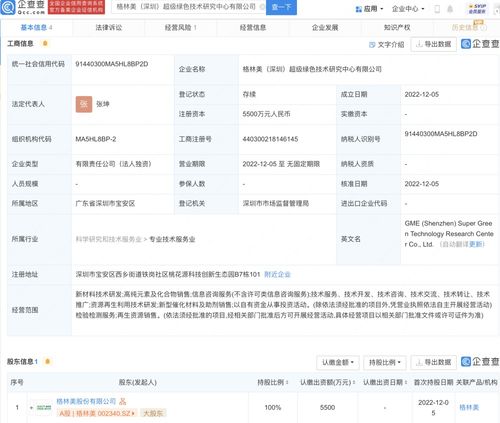The width and height of the screenshot is (500, 423).
Task: Click the 工商注册号 value 440300218146145
Action: point(270,139)
